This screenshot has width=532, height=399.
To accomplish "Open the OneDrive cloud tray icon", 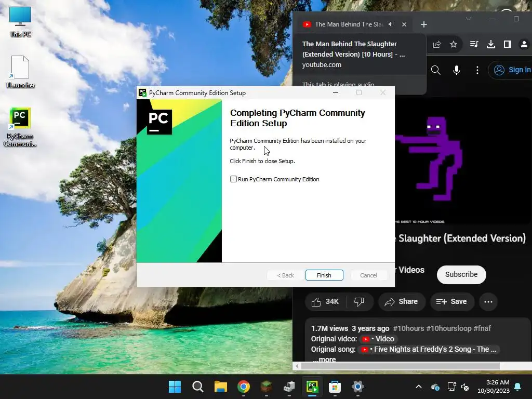I will pos(435,387).
